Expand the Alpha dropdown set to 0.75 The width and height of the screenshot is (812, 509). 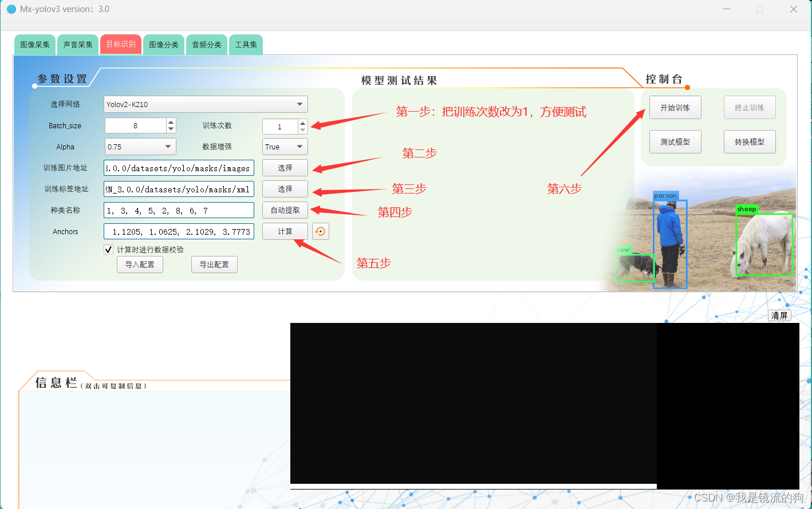point(140,147)
